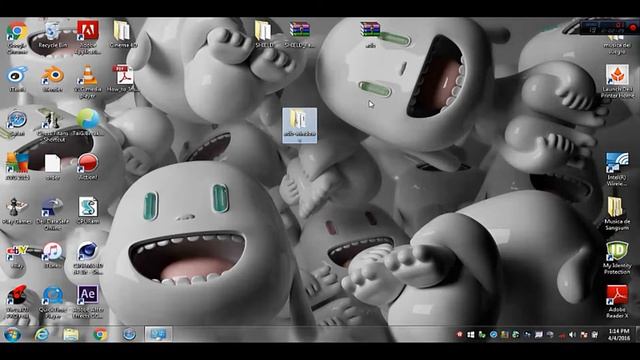640x360 pixels.
Task: Open the teal S document icon
Action: [88, 210]
